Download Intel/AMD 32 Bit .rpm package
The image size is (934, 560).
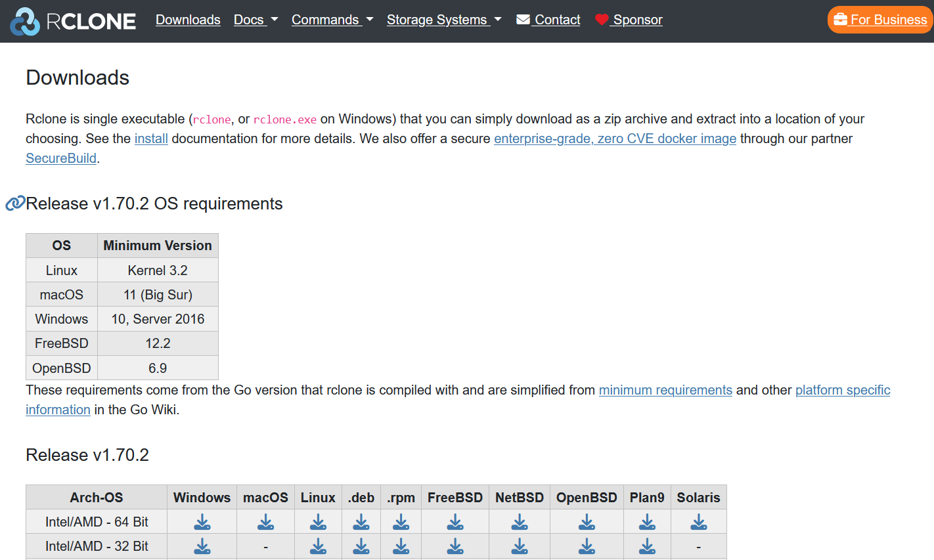pos(401,546)
